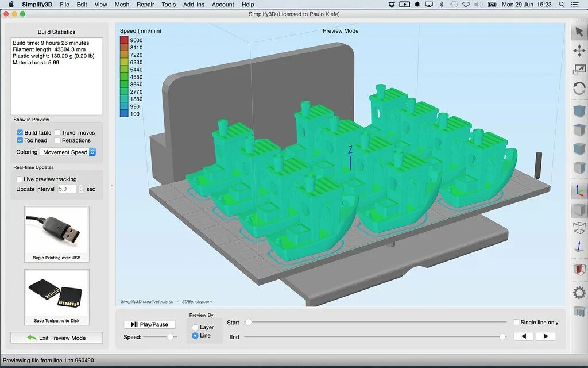Open the Apple menu
Viewport: 588px width, 368px height.
[11, 5]
